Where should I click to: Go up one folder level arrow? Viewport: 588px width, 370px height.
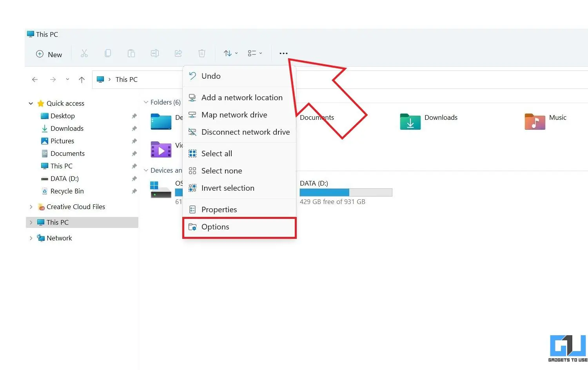[x=82, y=80]
